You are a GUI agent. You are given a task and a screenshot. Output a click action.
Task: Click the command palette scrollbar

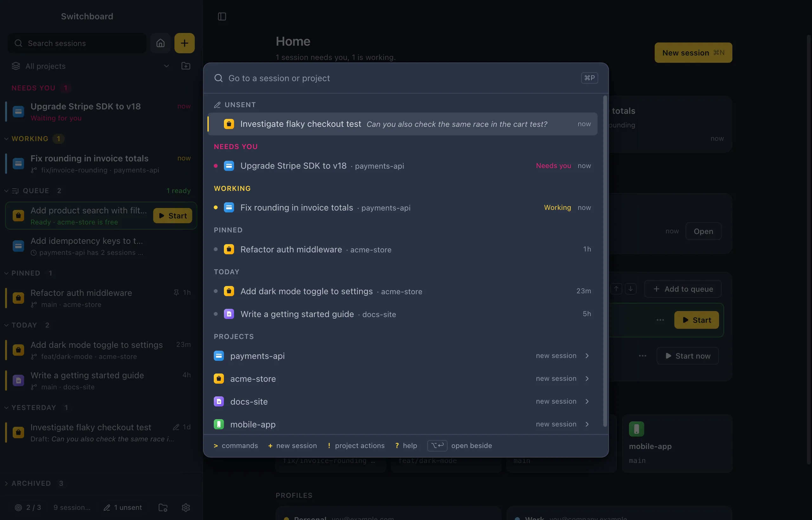[x=605, y=261]
